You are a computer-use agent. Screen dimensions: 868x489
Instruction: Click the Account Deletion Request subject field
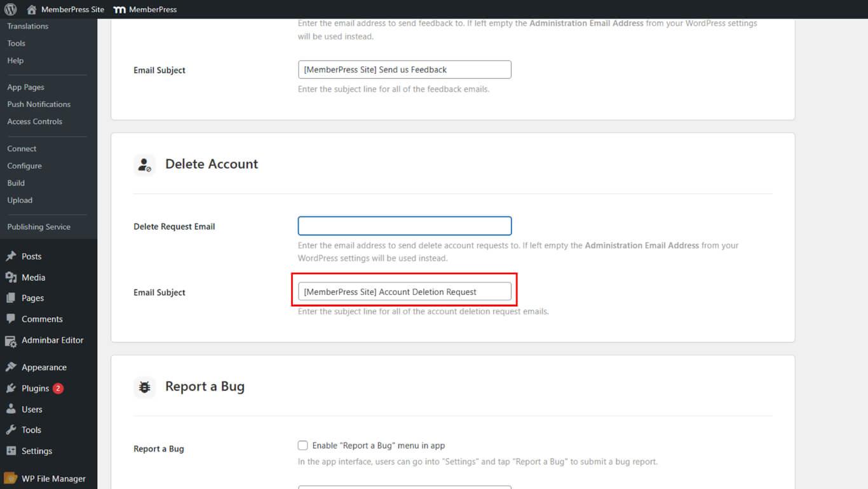pyautogui.click(x=404, y=292)
